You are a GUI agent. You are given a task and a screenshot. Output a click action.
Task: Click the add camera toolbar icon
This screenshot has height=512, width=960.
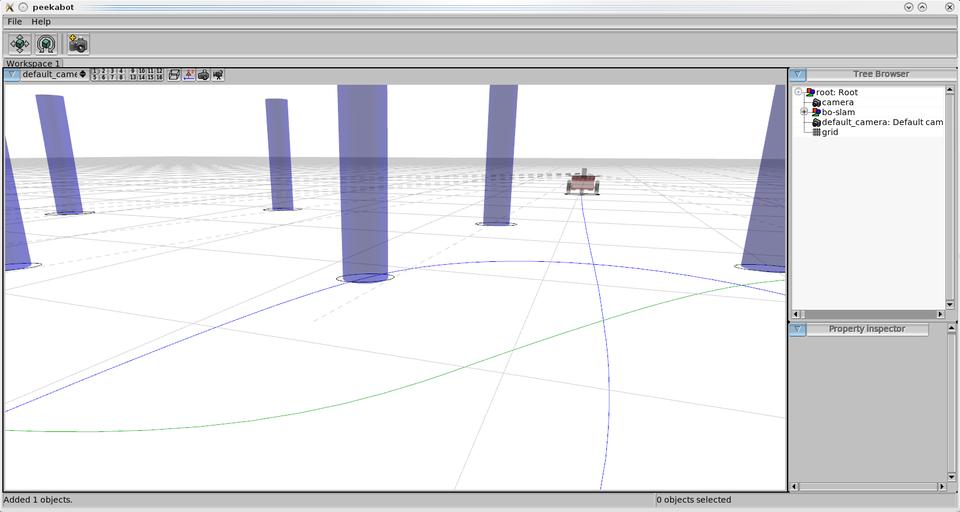(x=78, y=44)
